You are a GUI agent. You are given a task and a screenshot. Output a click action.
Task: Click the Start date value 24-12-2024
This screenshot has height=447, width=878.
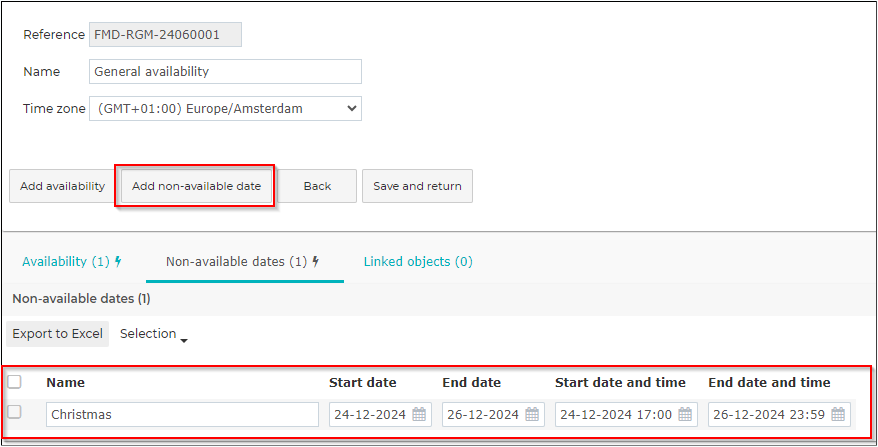tap(370, 415)
